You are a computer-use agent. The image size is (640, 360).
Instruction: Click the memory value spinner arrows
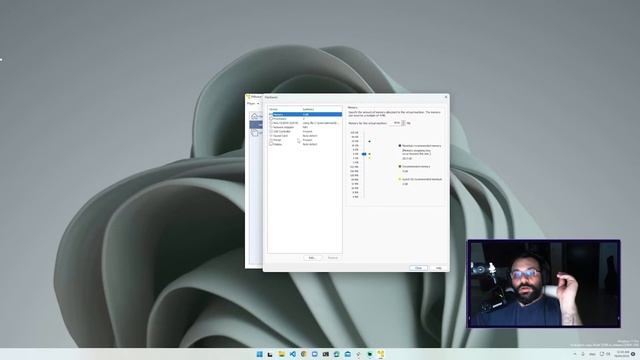(x=403, y=123)
